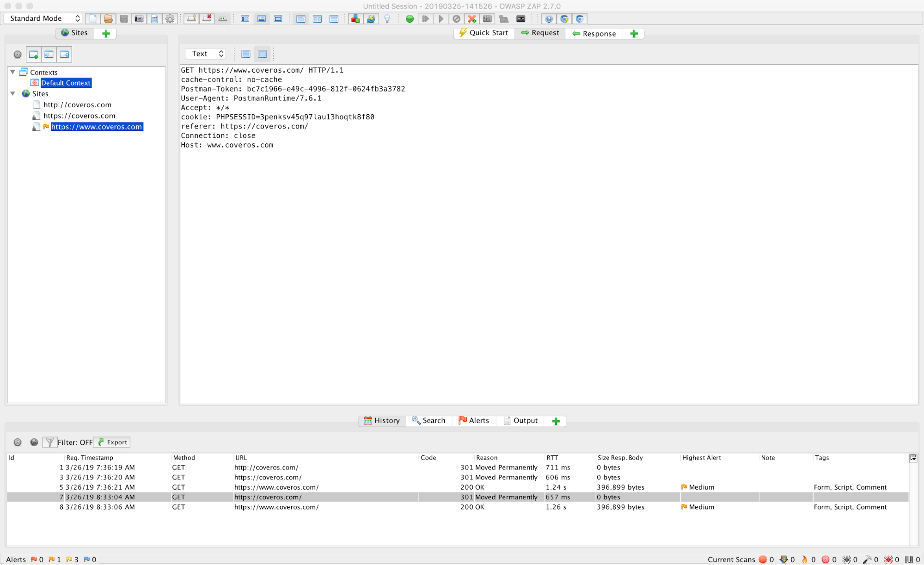Select https://www.coveros.com site node
This screenshot has width=924, height=565.
point(97,127)
